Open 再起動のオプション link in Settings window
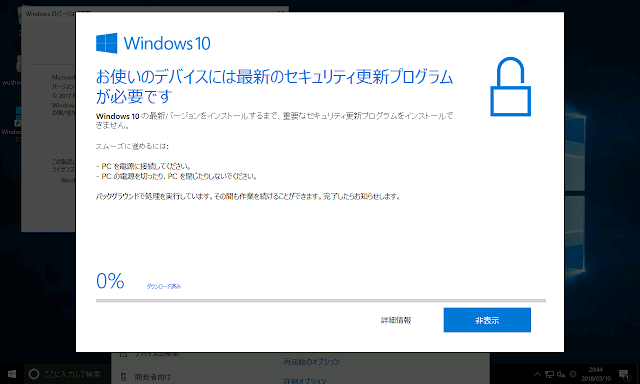Image resolution: width=640 pixels, height=384 pixels. point(311,362)
